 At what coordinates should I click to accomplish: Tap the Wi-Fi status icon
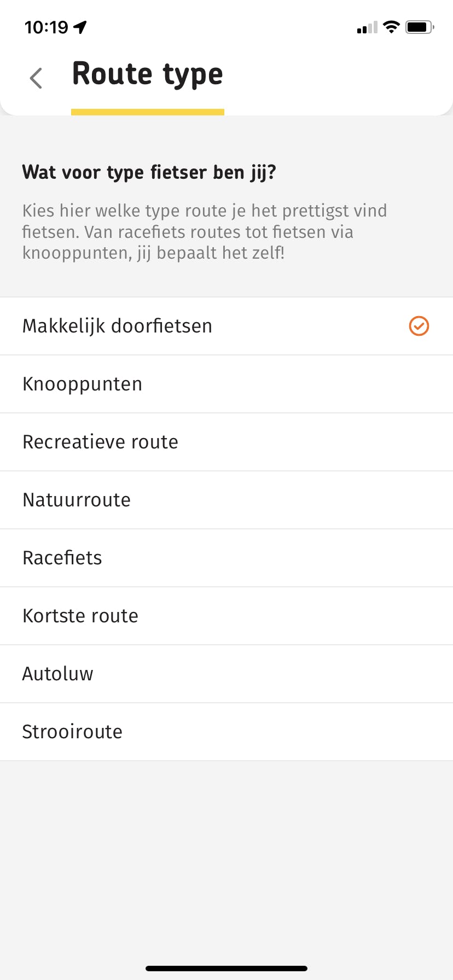pyautogui.click(x=391, y=27)
